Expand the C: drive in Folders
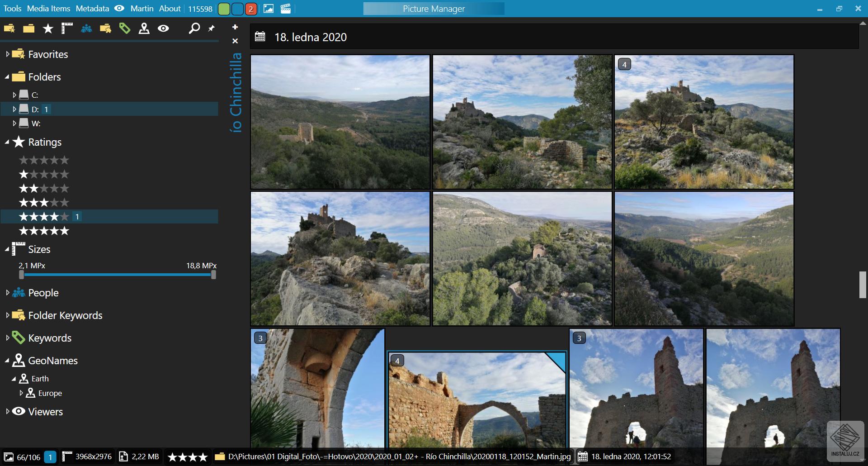868x466 pixels. (14, 95)
